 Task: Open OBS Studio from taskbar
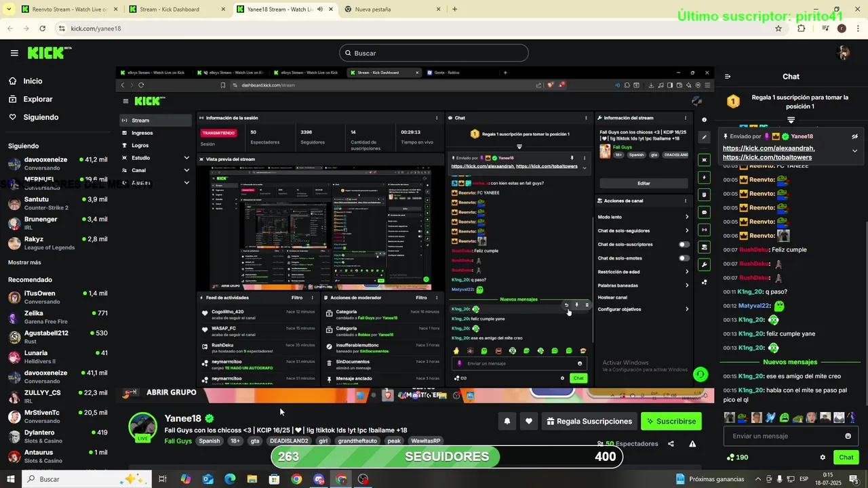point(363,479)
